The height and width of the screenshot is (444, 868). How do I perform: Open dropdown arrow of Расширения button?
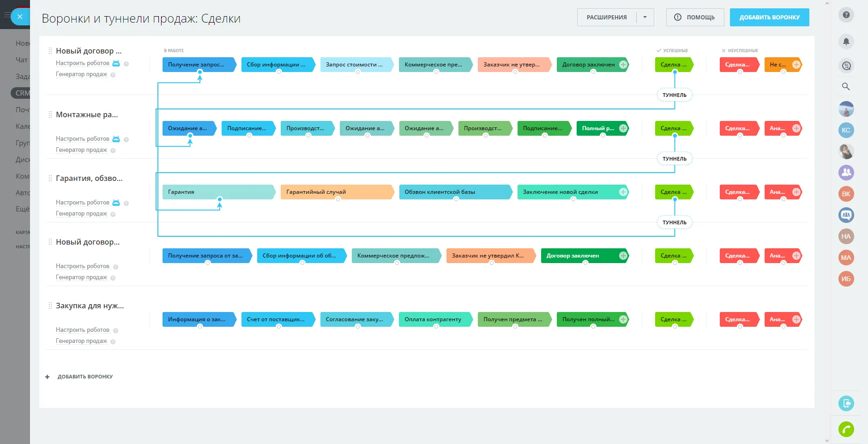click(645, 17)
